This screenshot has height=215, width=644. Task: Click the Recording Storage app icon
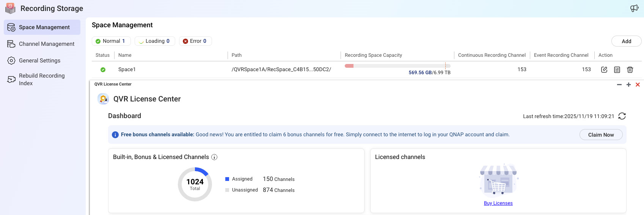[x=10, y=8]
